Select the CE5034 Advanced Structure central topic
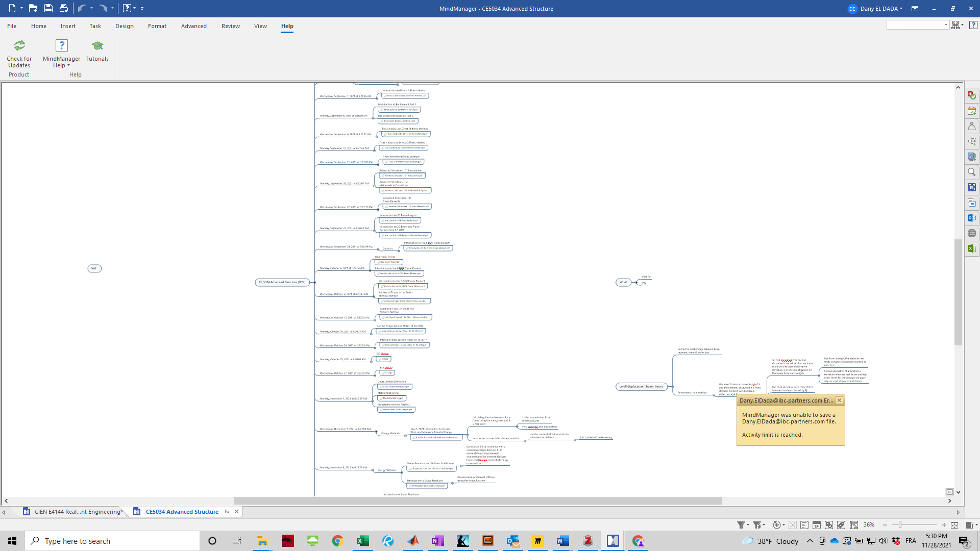 pyautogui.click(x=282, y=282)
